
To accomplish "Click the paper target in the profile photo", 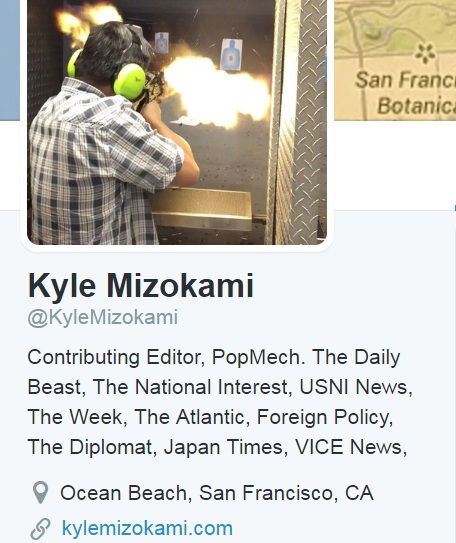I will point(231,54).
